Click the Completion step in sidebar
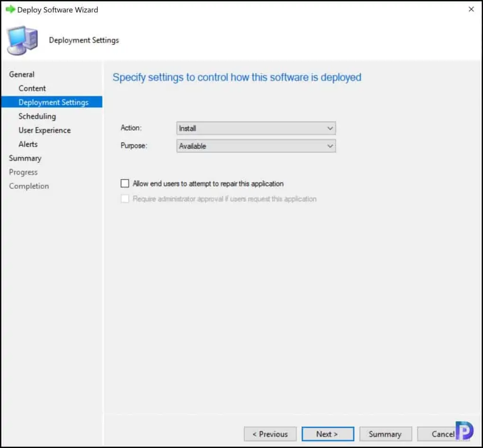Screen dimensions: 483x448 coord(29,186)
